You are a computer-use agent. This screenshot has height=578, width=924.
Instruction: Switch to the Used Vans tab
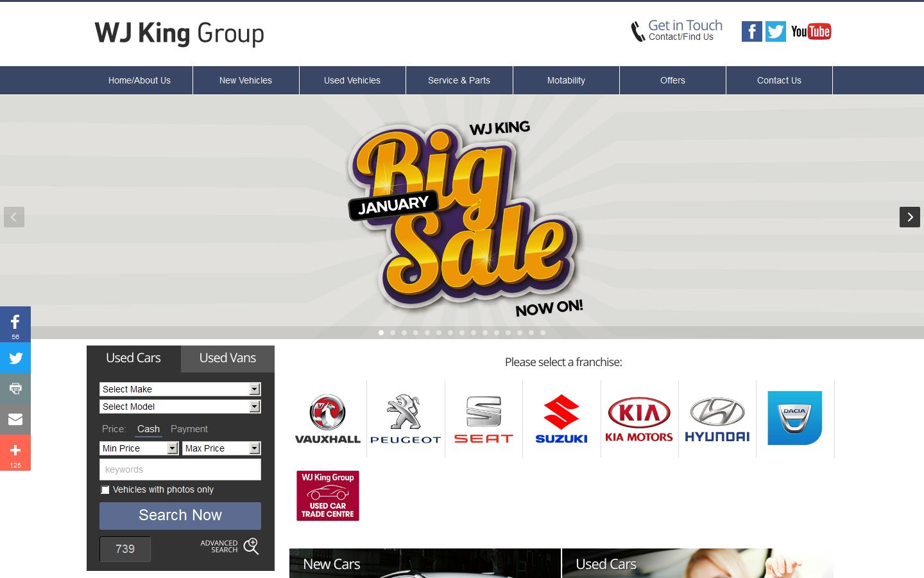(227, 358)
